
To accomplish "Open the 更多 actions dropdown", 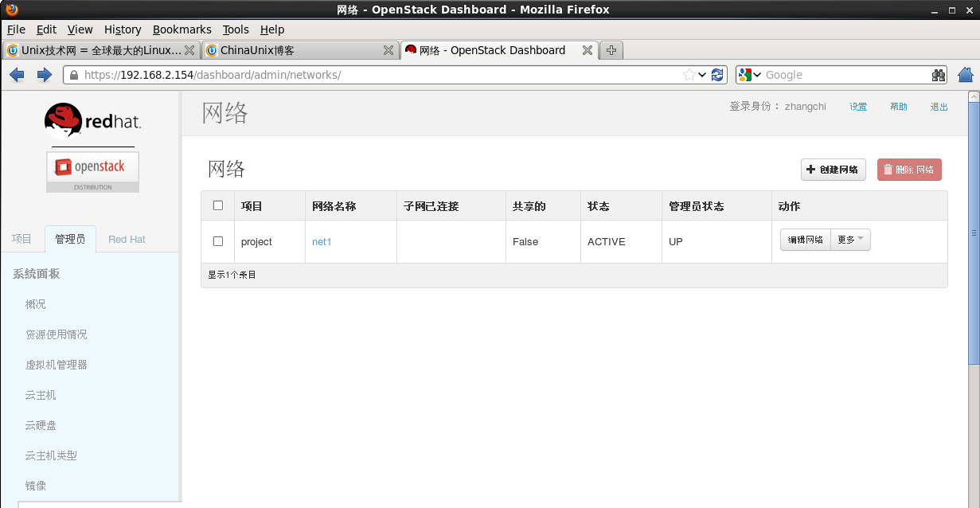I will [x=849, y=238].
